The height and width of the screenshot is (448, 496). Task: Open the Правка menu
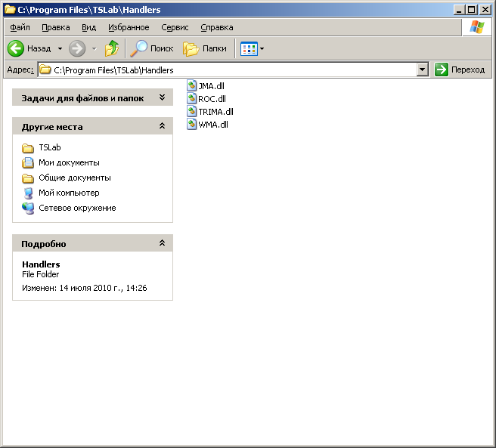(x=56, y=27)
